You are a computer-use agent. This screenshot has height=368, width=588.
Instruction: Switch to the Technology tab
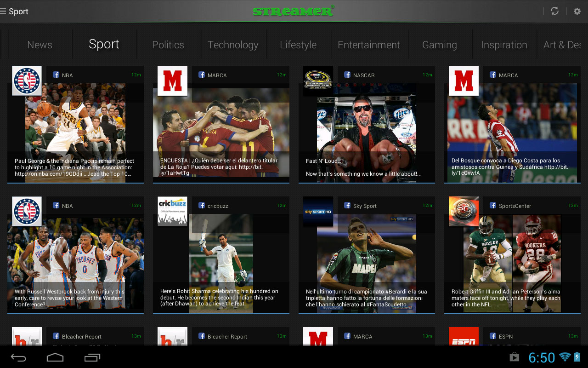233,45
